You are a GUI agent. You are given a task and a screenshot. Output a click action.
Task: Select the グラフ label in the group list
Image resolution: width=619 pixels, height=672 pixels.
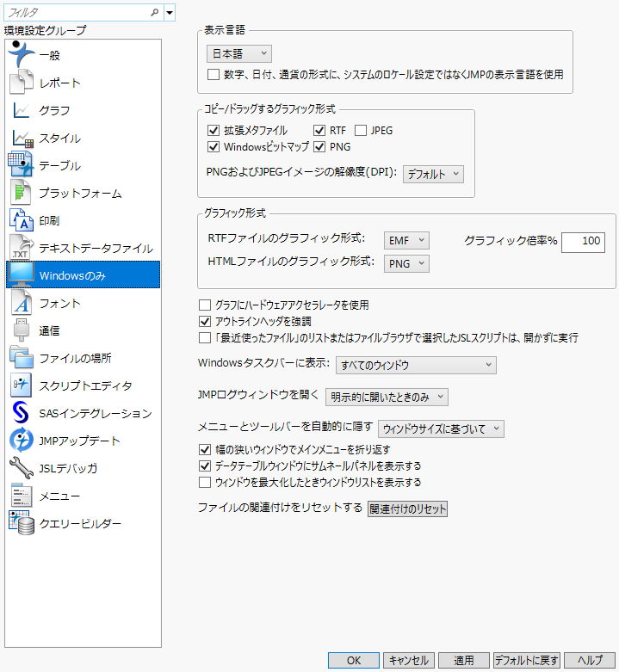point(54,110)
